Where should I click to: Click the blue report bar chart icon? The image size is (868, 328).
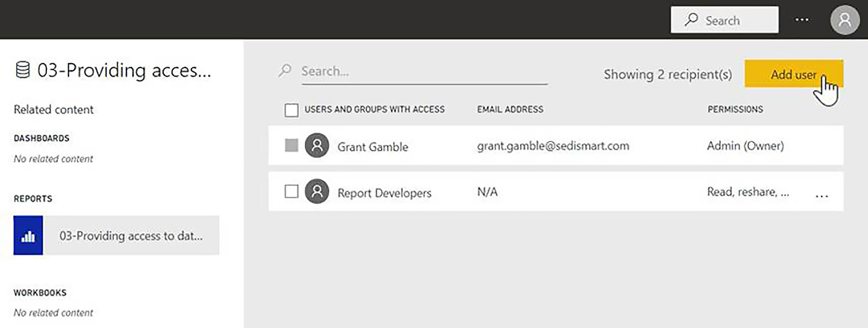[x=28, y=235]
